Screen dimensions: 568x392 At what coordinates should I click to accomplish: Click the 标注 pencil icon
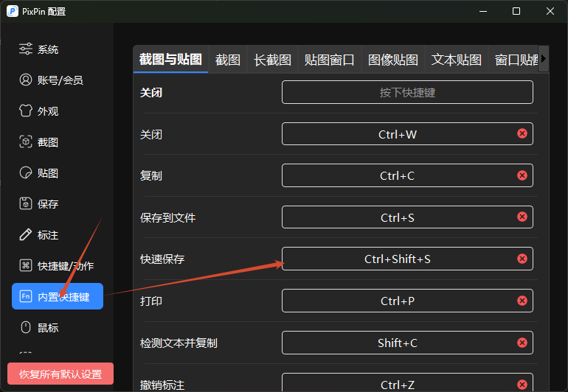(x=26, y=235)
